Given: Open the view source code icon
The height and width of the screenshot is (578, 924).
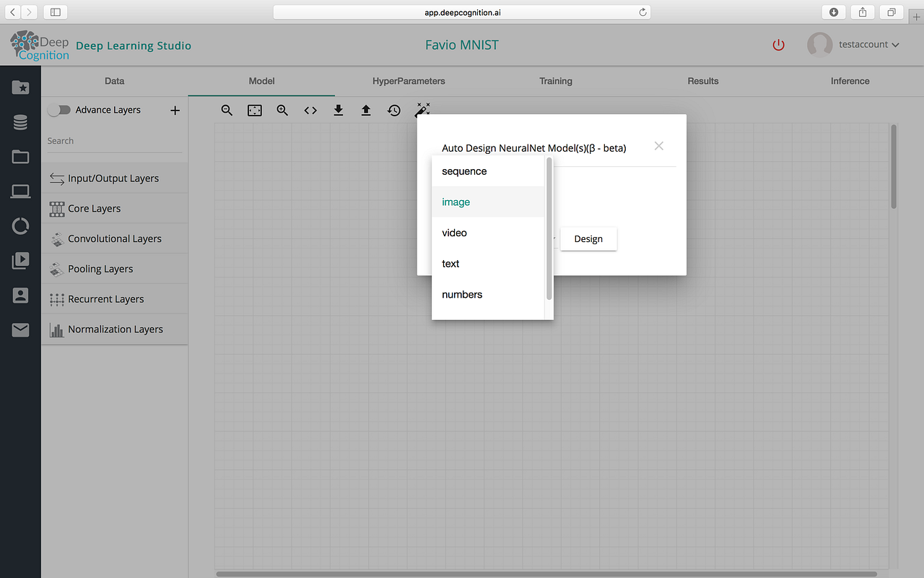Looking at the screenshot, I should click(x=310, y=111).
